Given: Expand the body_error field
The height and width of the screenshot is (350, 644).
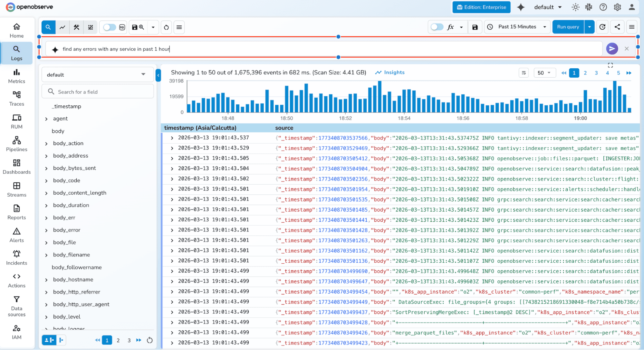Looking at the screenshot, I should click(x=46, y=230).
